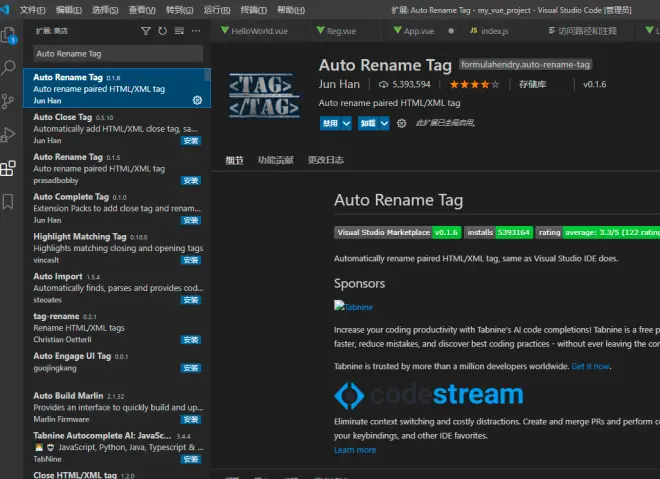660x479 pixels.
Task: Clear extensions search results icon
Action: (x=179, y=31)
